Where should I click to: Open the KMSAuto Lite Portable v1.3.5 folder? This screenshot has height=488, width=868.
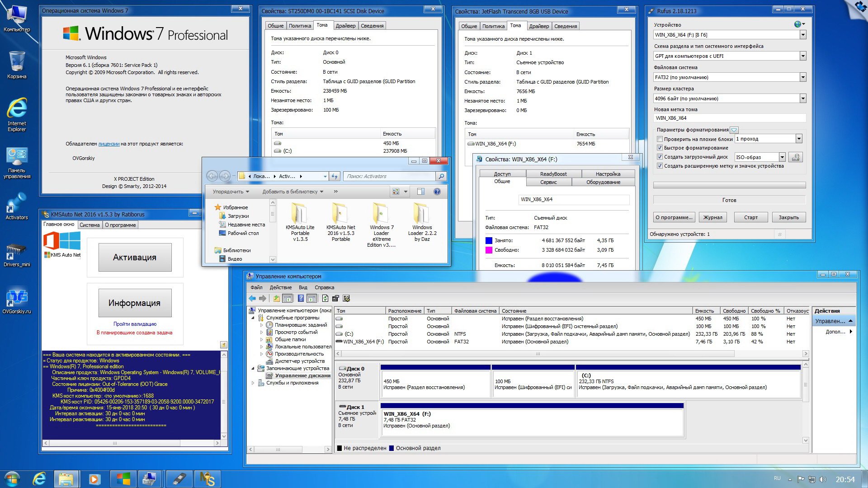300,222
